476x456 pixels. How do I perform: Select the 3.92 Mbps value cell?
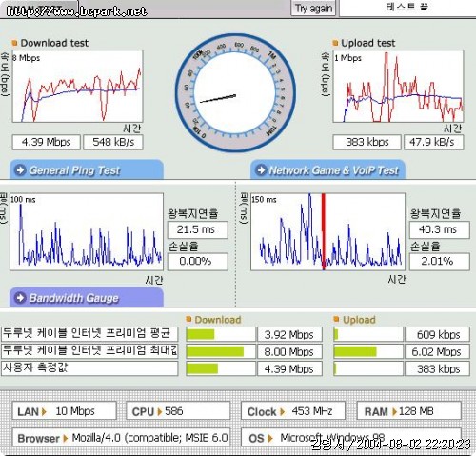point(290,334)
